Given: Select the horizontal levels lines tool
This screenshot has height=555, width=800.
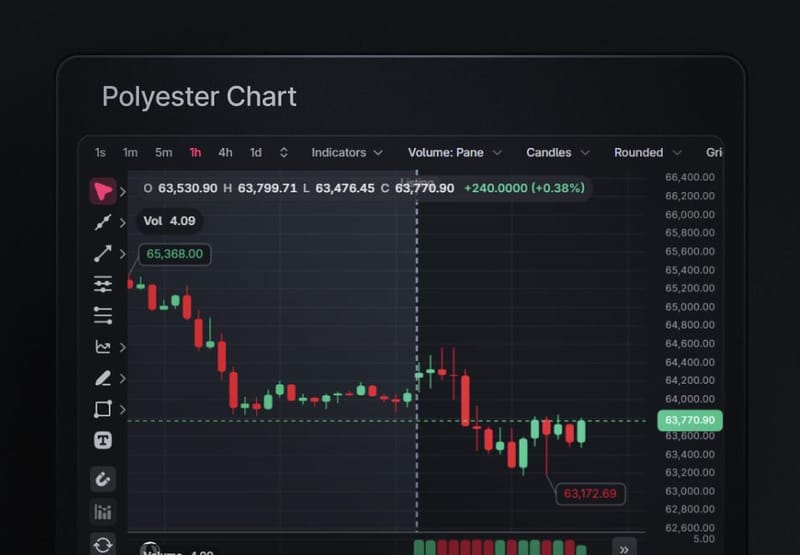Looking at the screenshot, I should click(103, 315).
